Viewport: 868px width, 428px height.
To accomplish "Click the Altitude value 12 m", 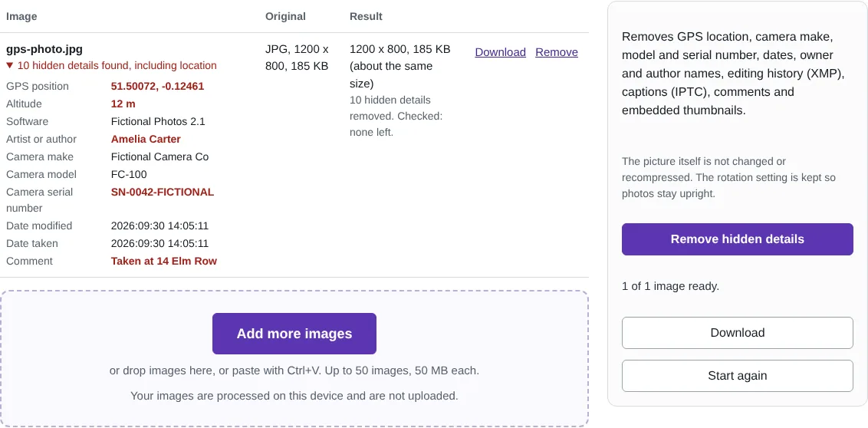I will pyautogui.click(x=123, y=104).
